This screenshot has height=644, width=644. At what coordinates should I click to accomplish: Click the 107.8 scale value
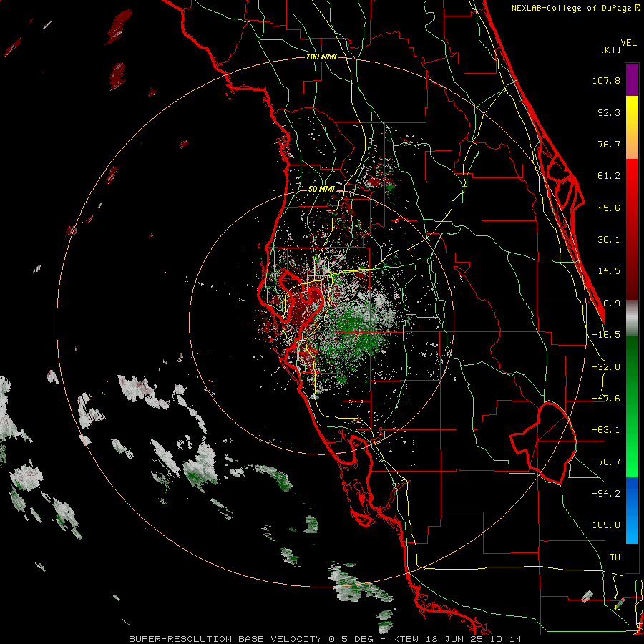606,80
